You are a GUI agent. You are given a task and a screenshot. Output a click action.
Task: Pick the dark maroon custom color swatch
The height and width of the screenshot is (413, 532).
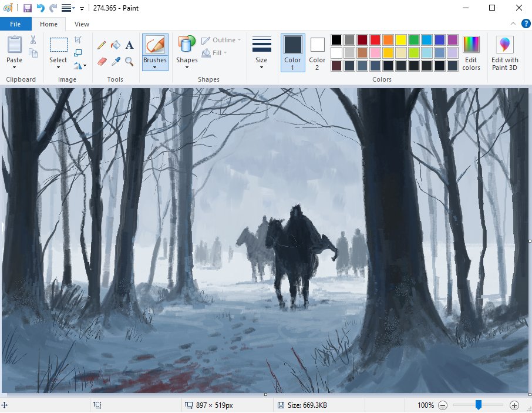(336, 65)
